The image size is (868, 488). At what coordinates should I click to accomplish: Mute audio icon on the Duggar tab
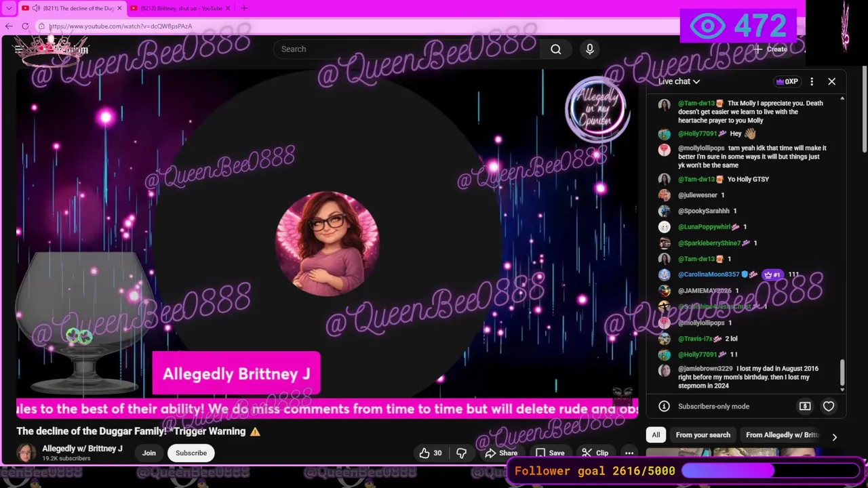36,8
